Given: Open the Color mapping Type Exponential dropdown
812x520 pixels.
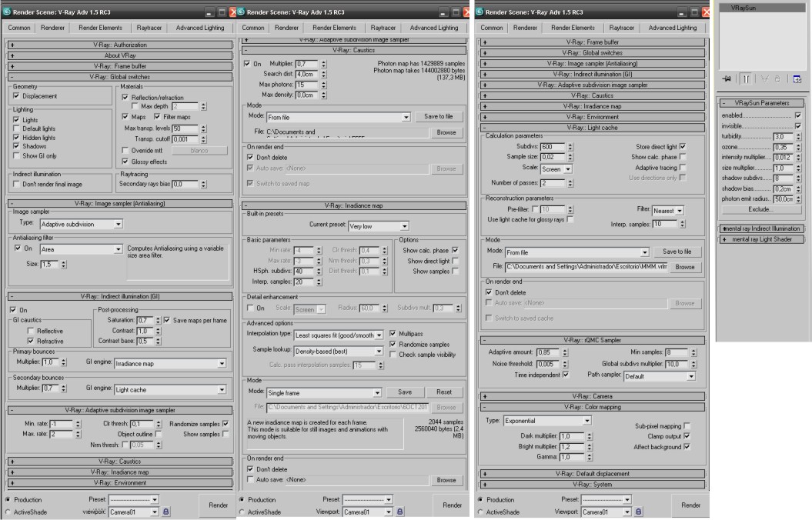Looking at the screenshot, I should (x=547, y=421).
